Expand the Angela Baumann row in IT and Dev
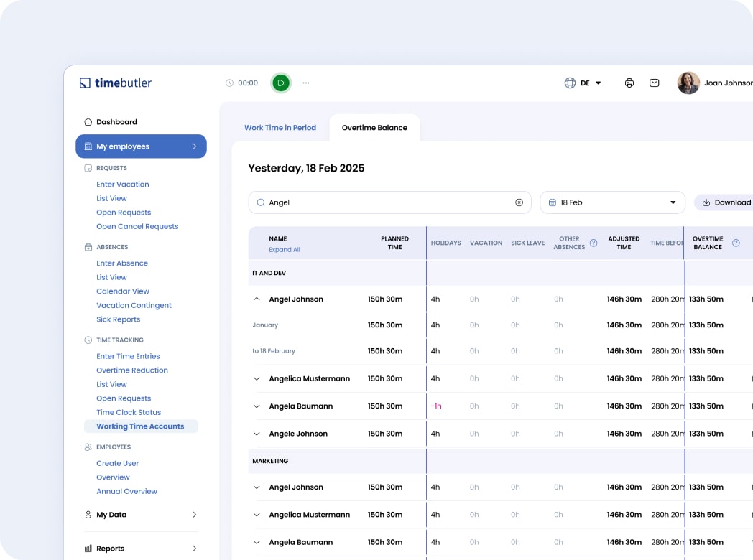 click(257, 406)
